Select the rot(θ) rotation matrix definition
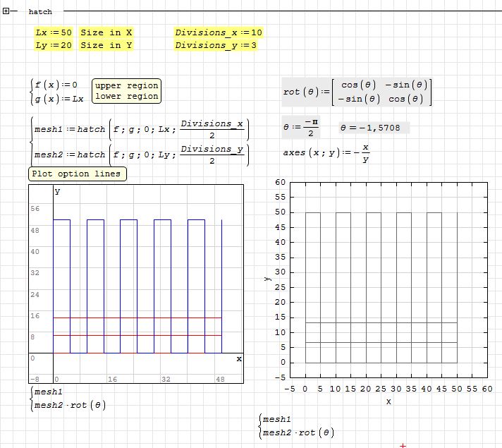502x448 pixels. 356,92
